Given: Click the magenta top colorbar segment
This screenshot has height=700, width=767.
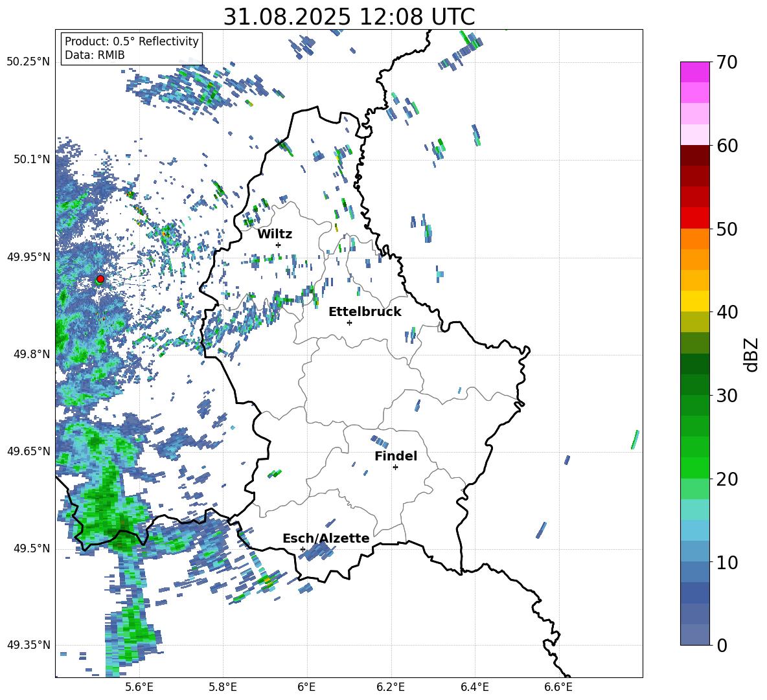Looking at the screenshot, I should point(694,73).
